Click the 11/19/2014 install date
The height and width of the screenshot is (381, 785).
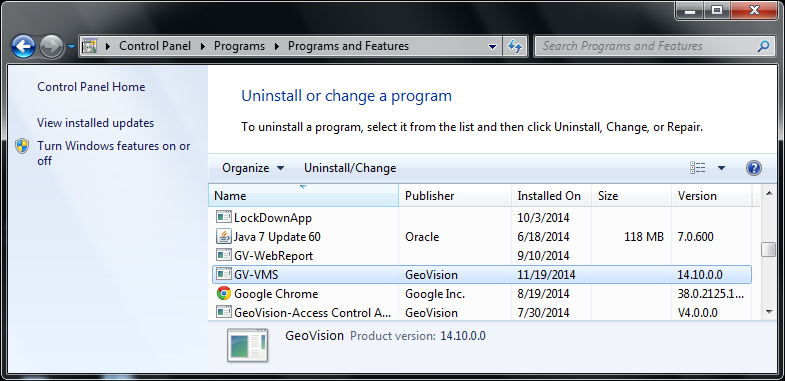tap(546, 275)
